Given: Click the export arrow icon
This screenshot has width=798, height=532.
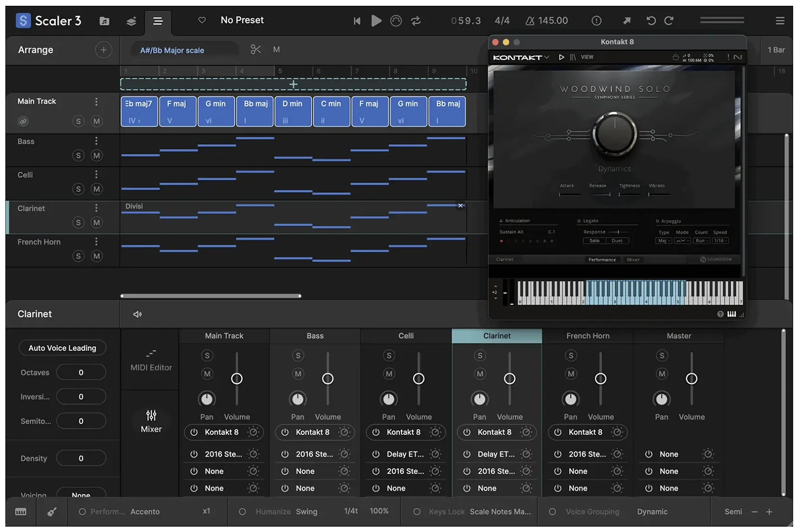Looking at the screenshot, I should point(627,20).
